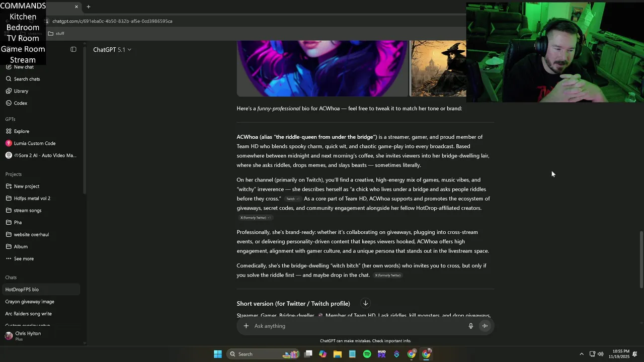Viewport: 644px width, 362px height.
Task: Open the Windows Start menu
Action: coord(218,354)
